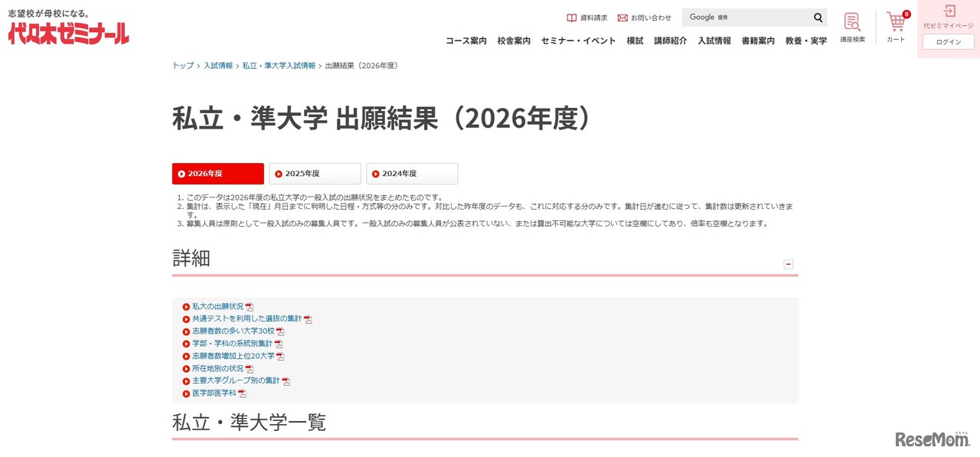Viewport: 980px width, 457px height.
Task: Open 私大の出願状況 link
Action: click(217, 306)
